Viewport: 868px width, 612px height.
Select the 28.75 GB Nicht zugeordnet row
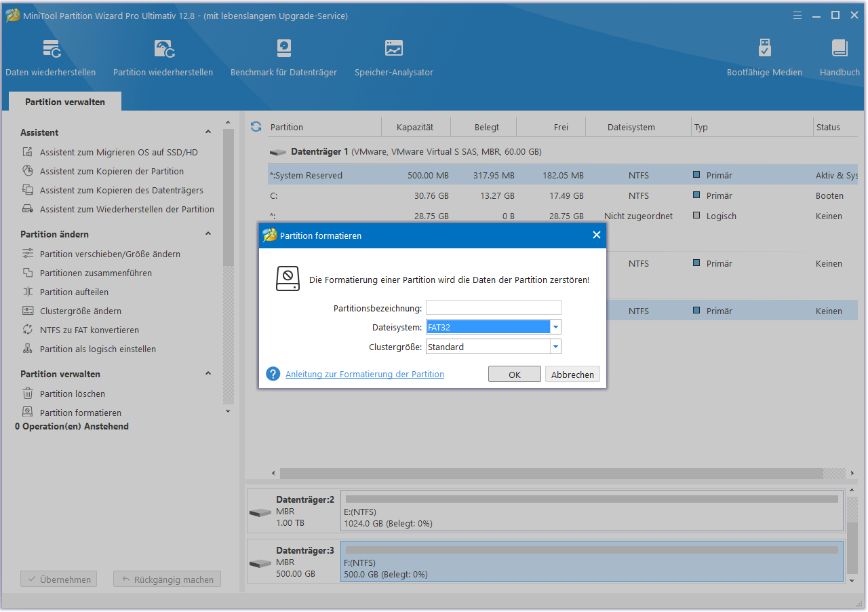click(x=563, y=216)
